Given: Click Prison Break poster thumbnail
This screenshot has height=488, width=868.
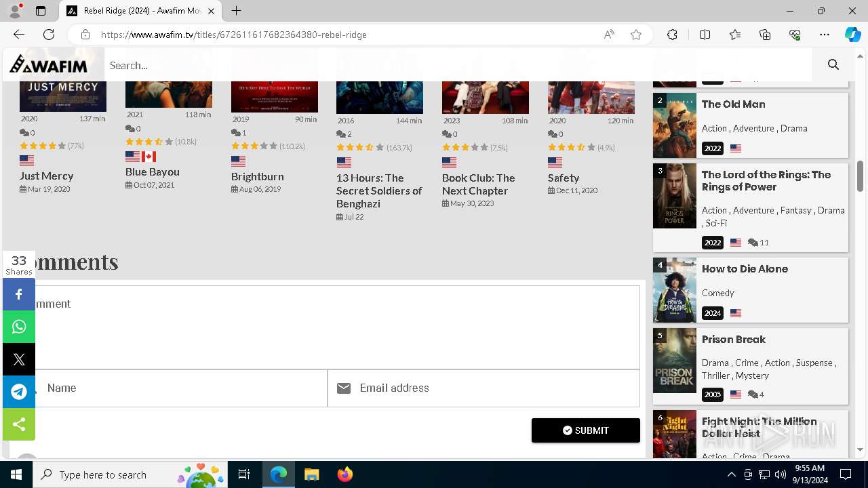Looking at the screenshot, I should pyautogui.click(x=675, y=361).
